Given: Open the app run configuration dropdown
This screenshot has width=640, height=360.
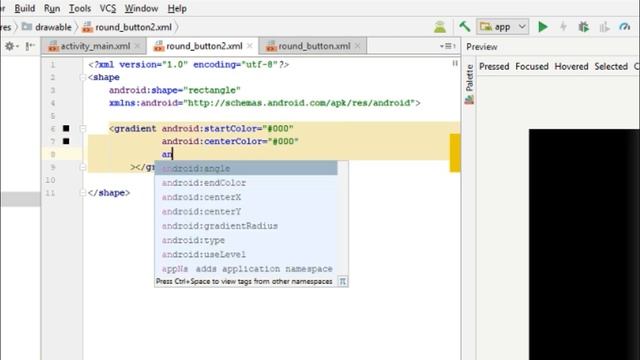Looking at the screenshot, I should tap(503, 27).
